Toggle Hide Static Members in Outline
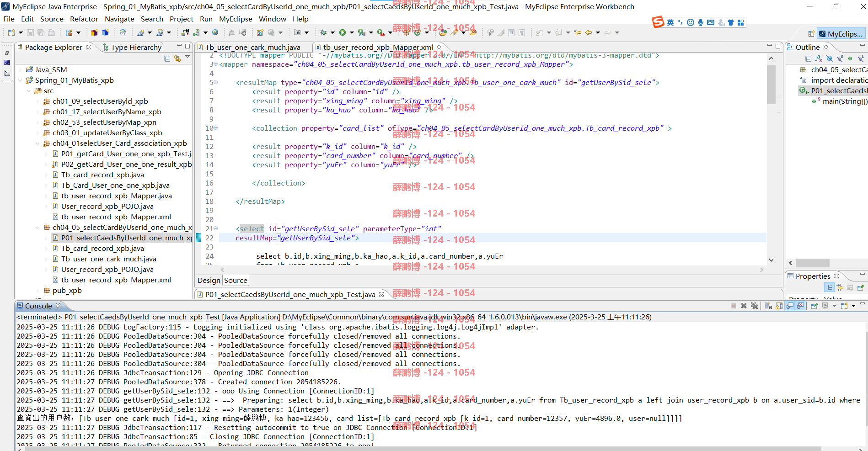This screenshot has width=868, height=451. pos(840,58)
